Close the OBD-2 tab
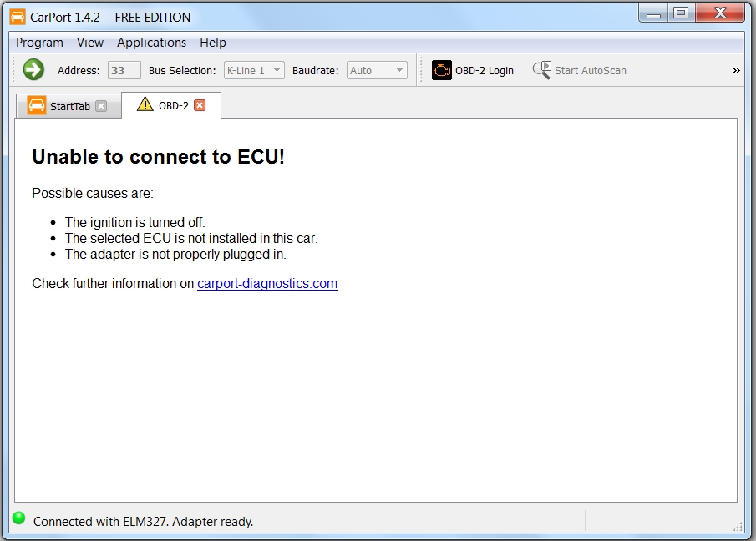Viewport: 756px width, 541px height. (x=200, y=105)
